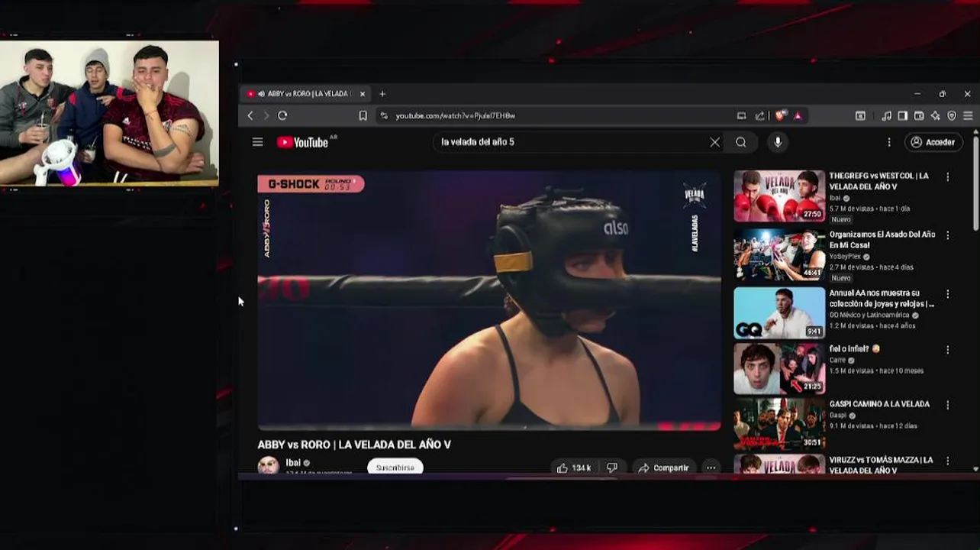Open "Anuel AA nos muestra su colección" title
Viewport: 980px width, 550px height.
(882, 298)
